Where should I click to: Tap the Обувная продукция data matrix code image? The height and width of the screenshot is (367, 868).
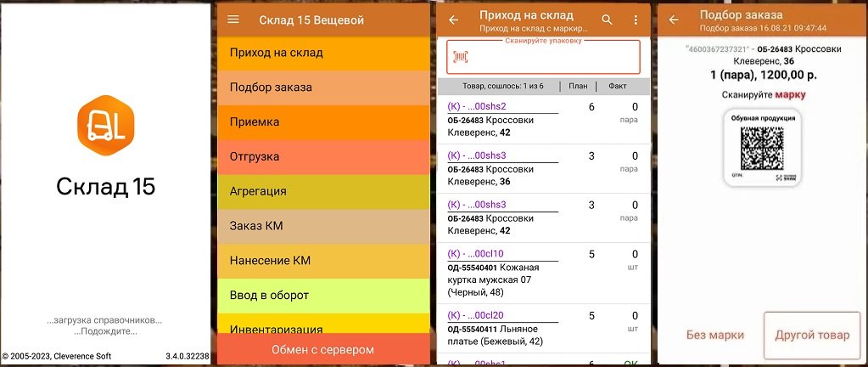pos(762,148)
